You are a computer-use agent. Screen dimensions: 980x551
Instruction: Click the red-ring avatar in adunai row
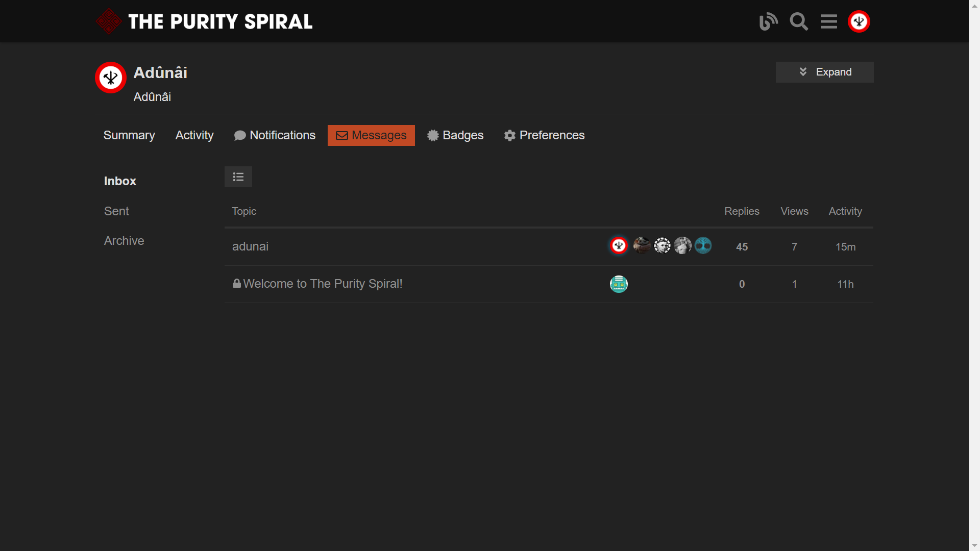coord(619,245)
